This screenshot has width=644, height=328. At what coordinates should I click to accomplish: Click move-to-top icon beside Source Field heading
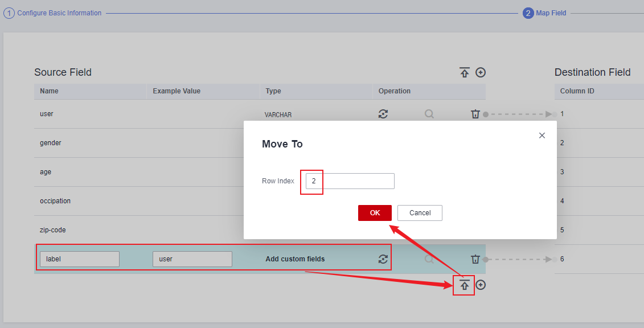[465, 72]
